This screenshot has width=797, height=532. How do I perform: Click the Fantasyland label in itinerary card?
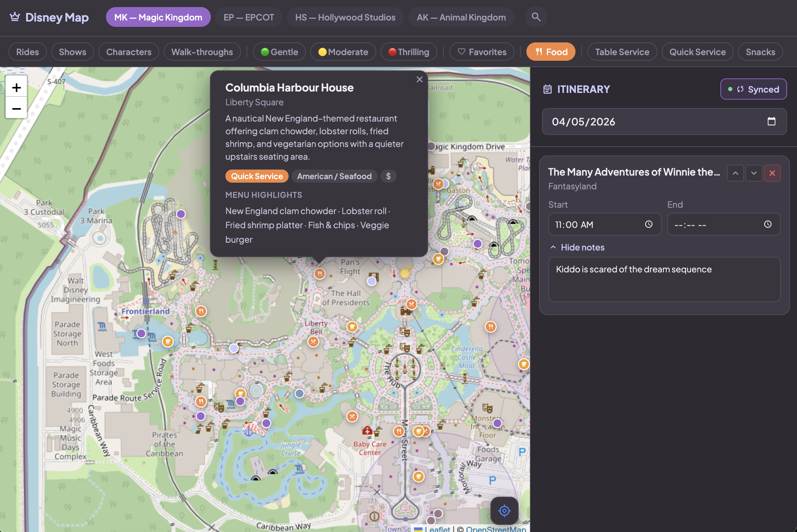[572, 186]
